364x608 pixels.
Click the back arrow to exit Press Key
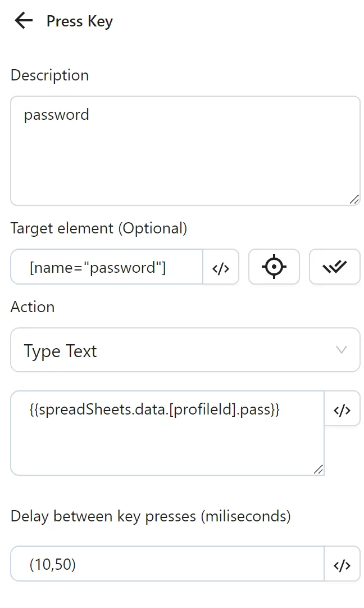22,20
